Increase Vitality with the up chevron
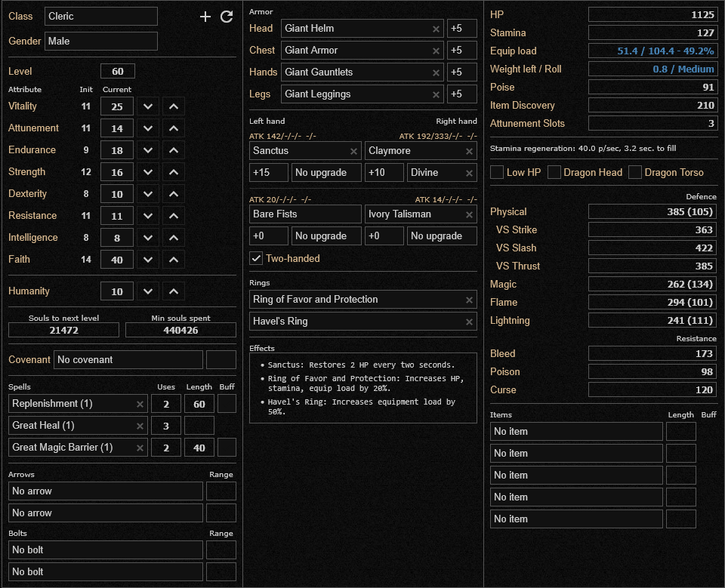Screen dimensions: 725x588 tap(174, 106)
